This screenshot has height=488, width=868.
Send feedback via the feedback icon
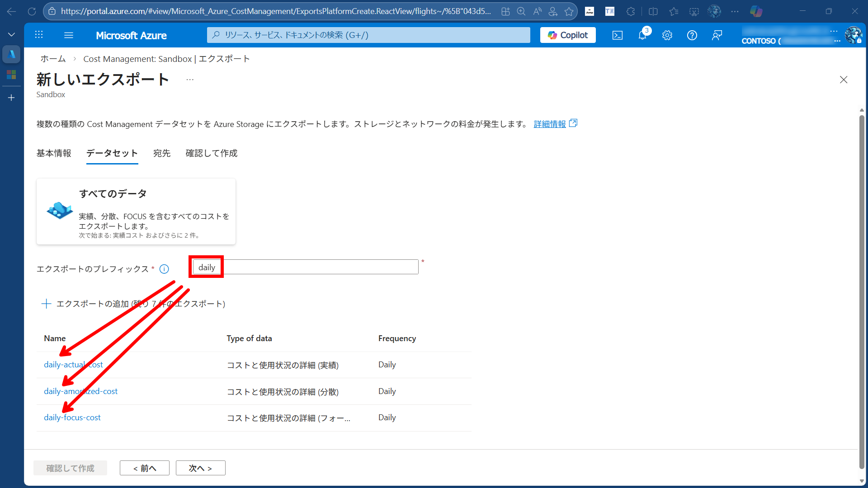[x=717, y=35]
